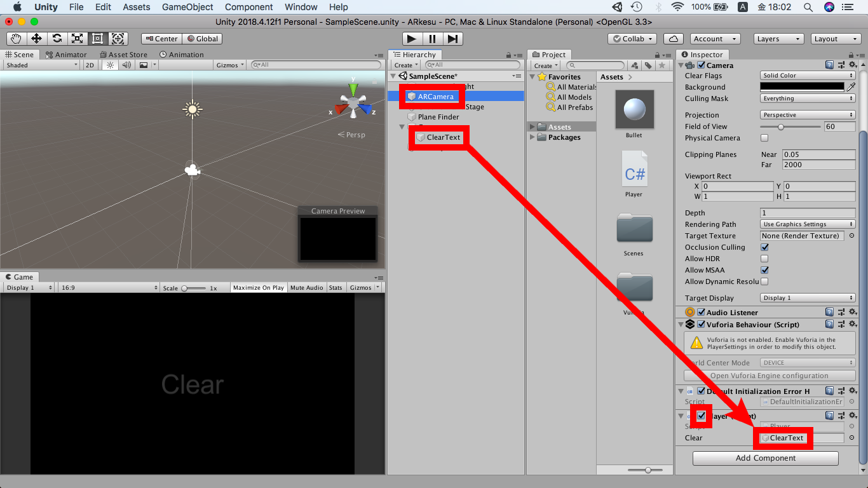Click search by label icon in Project
The width and height of the screenshot is (868, 488).
pos(648,65)
